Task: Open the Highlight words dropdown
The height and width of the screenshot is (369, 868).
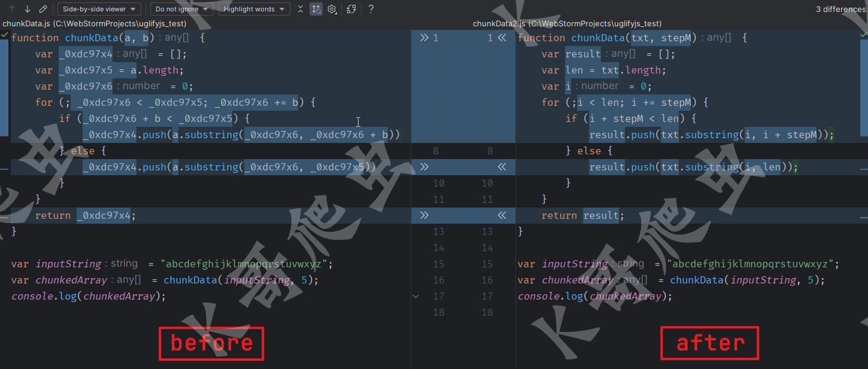Action: coord(254,9)
